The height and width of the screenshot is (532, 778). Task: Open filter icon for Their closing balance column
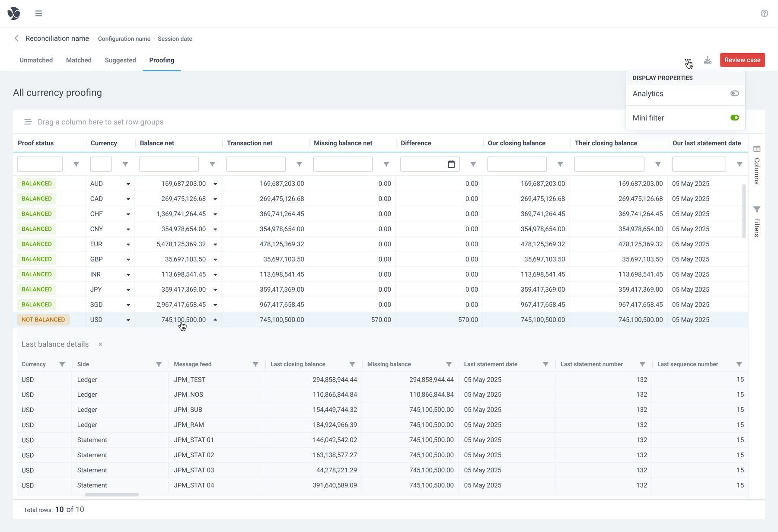click(x=658, y=164)
